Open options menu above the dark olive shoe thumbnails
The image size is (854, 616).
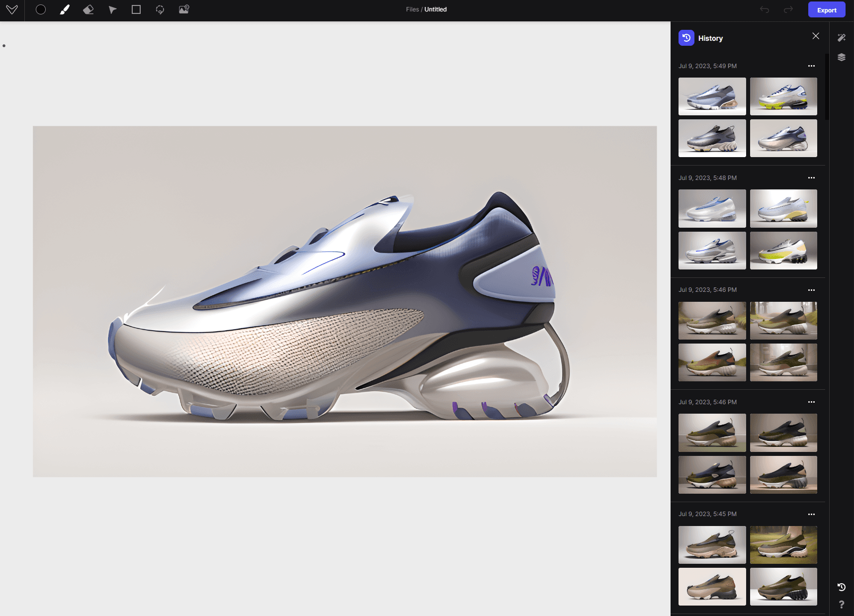(811, 402)
